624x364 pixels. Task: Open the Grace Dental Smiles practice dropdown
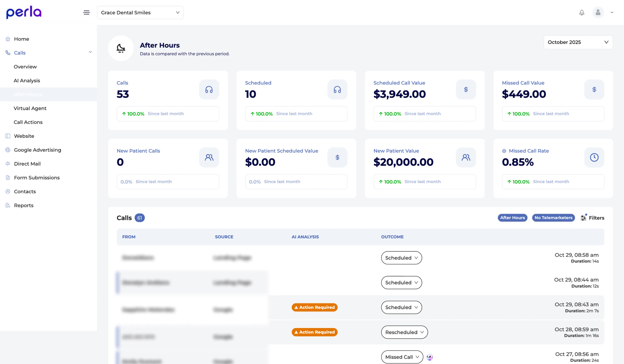140,12
